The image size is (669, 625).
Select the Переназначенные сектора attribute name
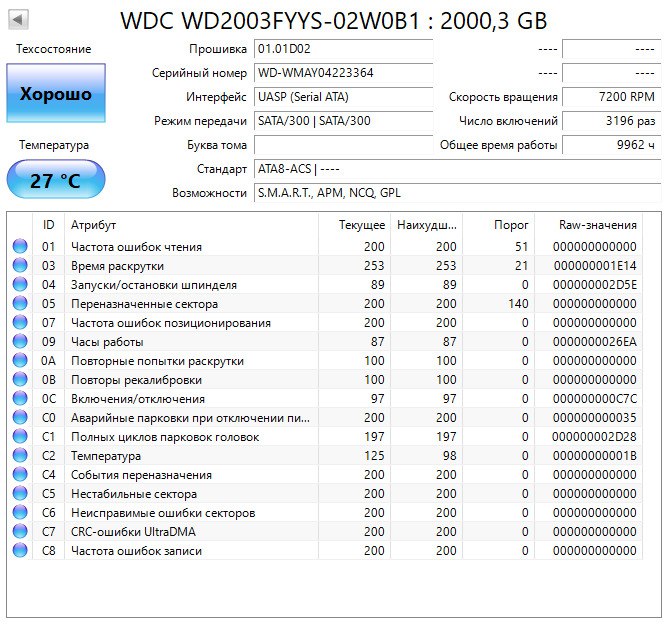click(x=144, y=304)
